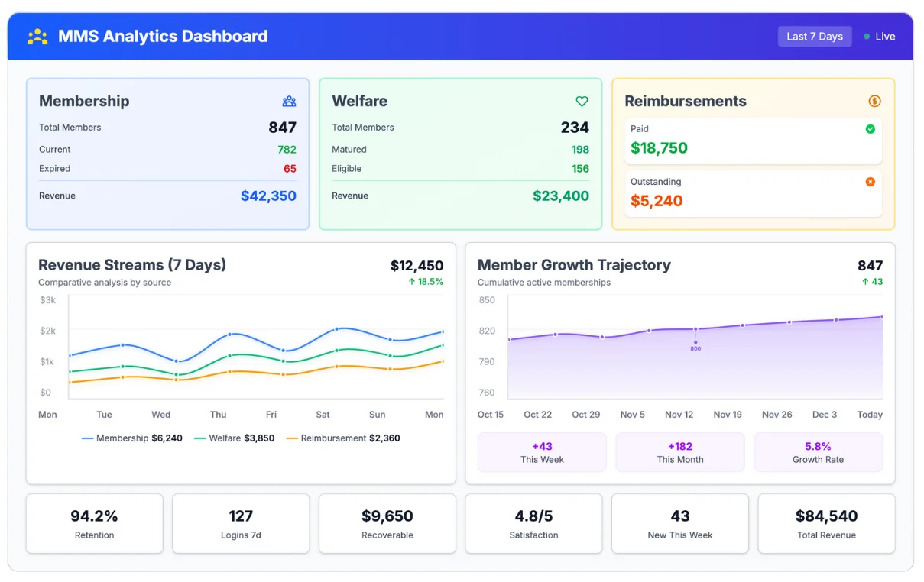
Task: Select the +182 This Month tile
Action: coord(680,452)
